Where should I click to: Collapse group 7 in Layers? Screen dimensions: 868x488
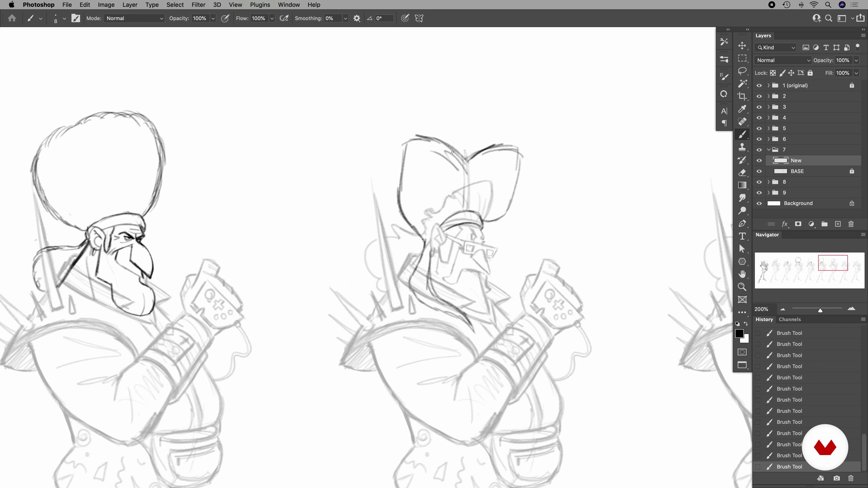[x=768, y=150]
